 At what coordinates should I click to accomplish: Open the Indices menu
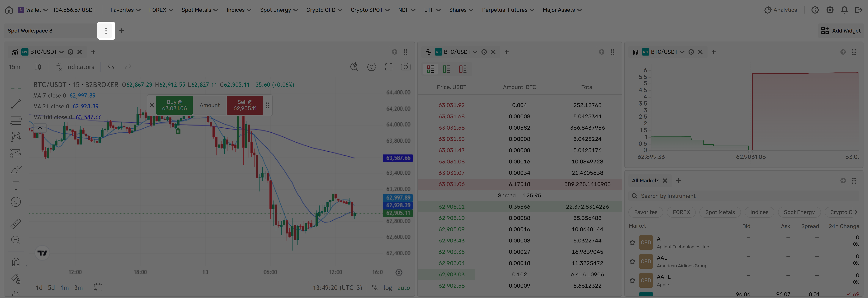[x=239, y=10]
